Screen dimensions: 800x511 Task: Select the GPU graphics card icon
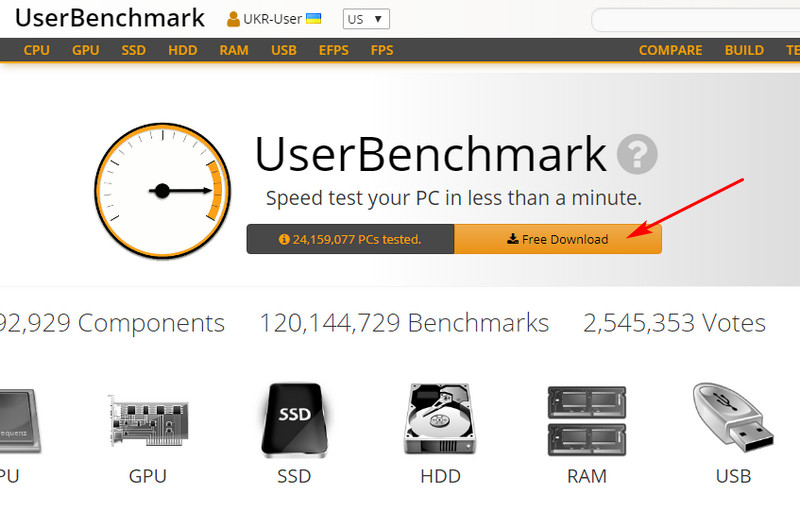148,421
